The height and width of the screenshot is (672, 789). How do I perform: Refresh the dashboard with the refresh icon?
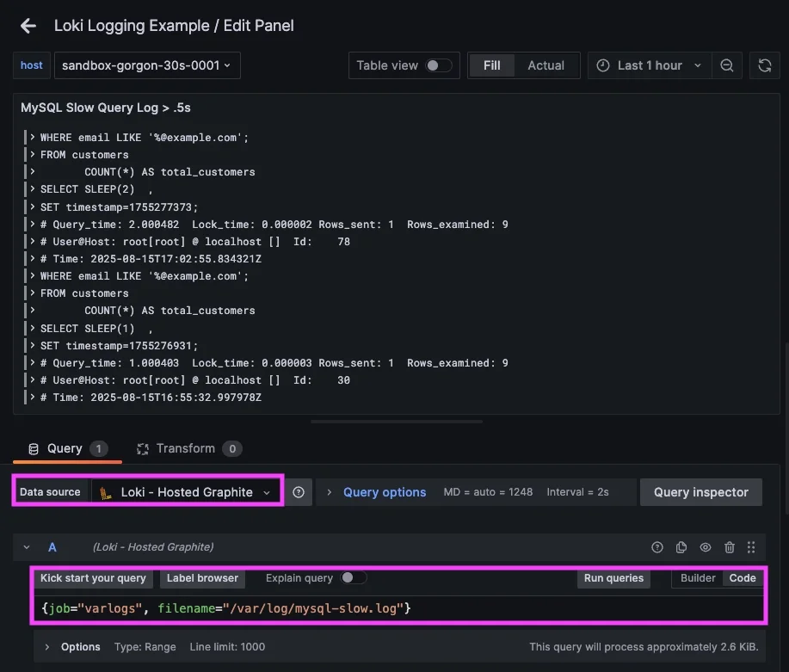pyautogui.click(x=764, y=65)
